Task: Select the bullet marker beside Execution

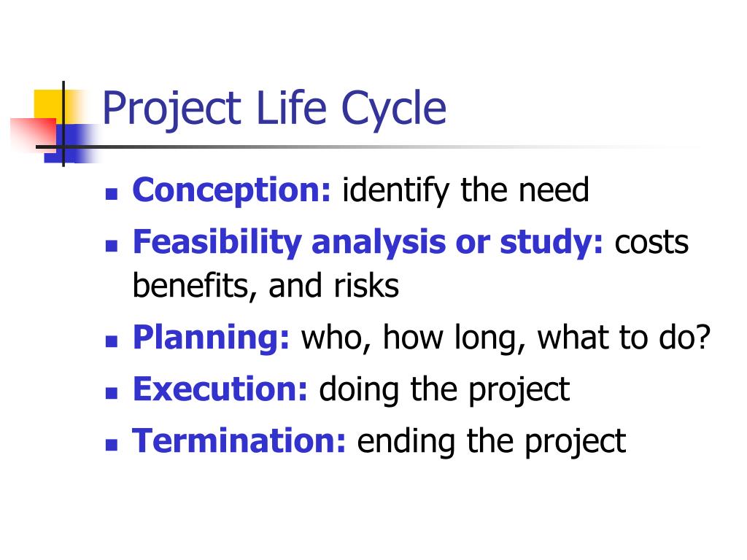Action: pyautogui.click(x=112, y=393)
